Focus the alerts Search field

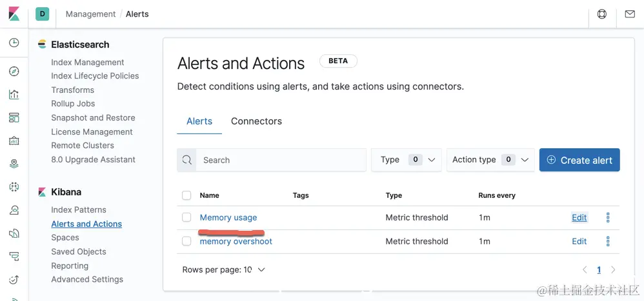pos(280,160)
